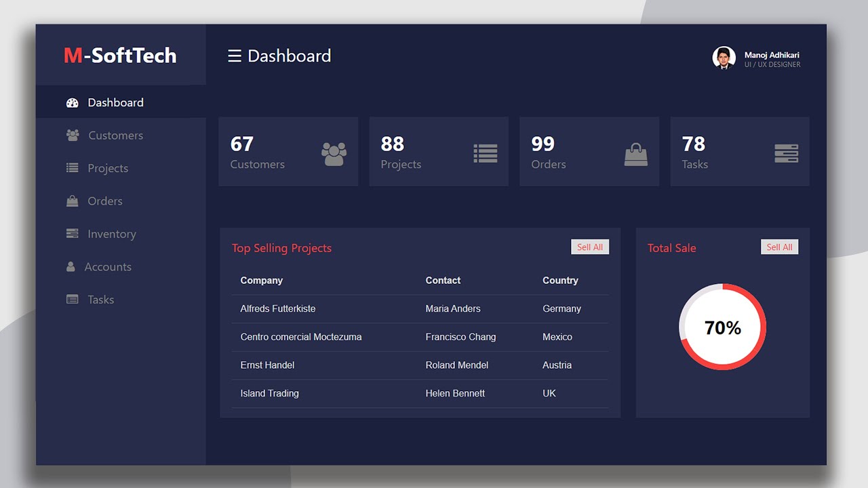Screen dimensions: 868x488
Task: Click the Customers group icon in sidebar
Action: tap(73, 135)
